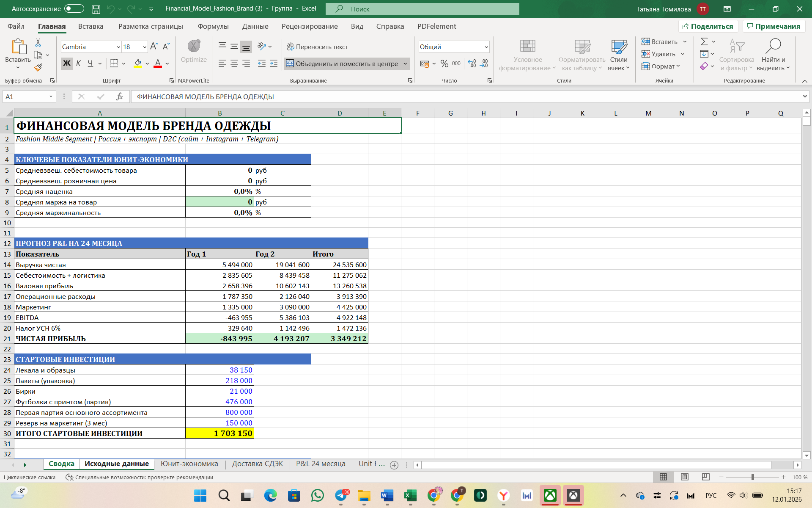Switch to the Юнит-экономика sheet tab
Viewport: 812px width, 508px height.
point(189,464)
